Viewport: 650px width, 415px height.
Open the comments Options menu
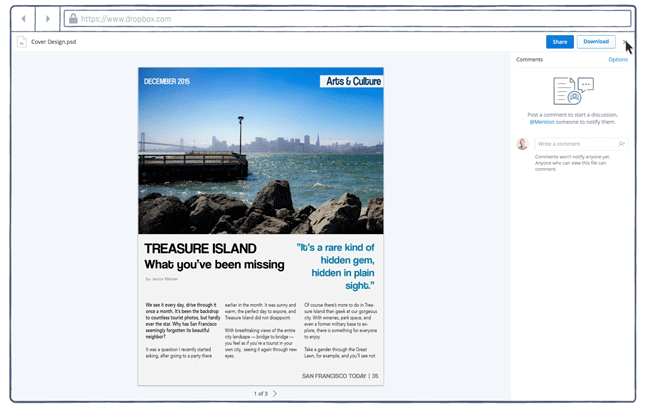pos(618,60)
